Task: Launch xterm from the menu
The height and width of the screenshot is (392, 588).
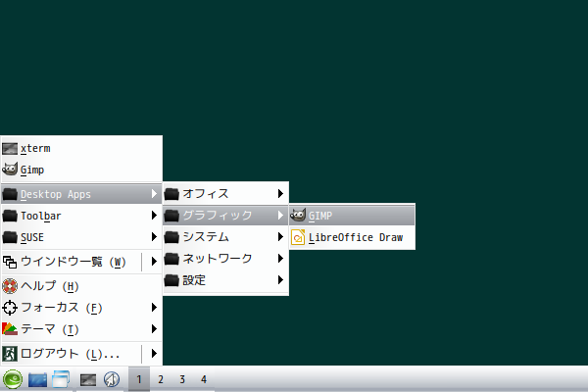Action: click(x=81, y=149)
